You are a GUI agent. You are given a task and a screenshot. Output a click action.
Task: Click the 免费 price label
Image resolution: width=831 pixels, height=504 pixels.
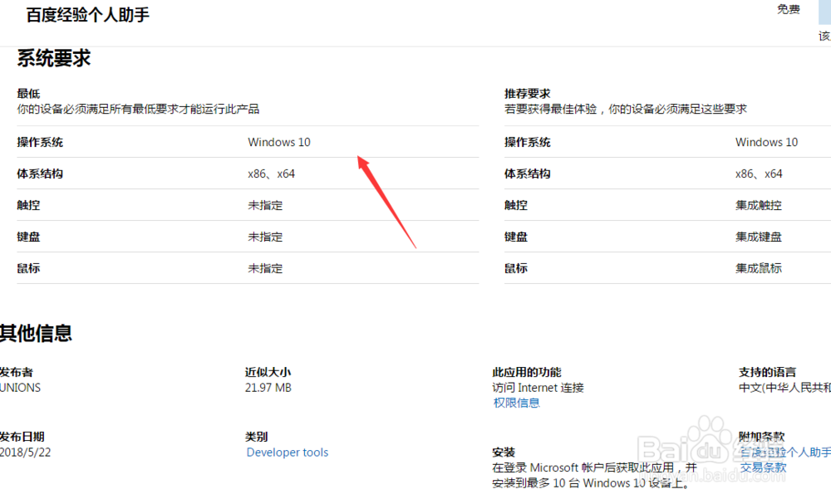point(788,9)
